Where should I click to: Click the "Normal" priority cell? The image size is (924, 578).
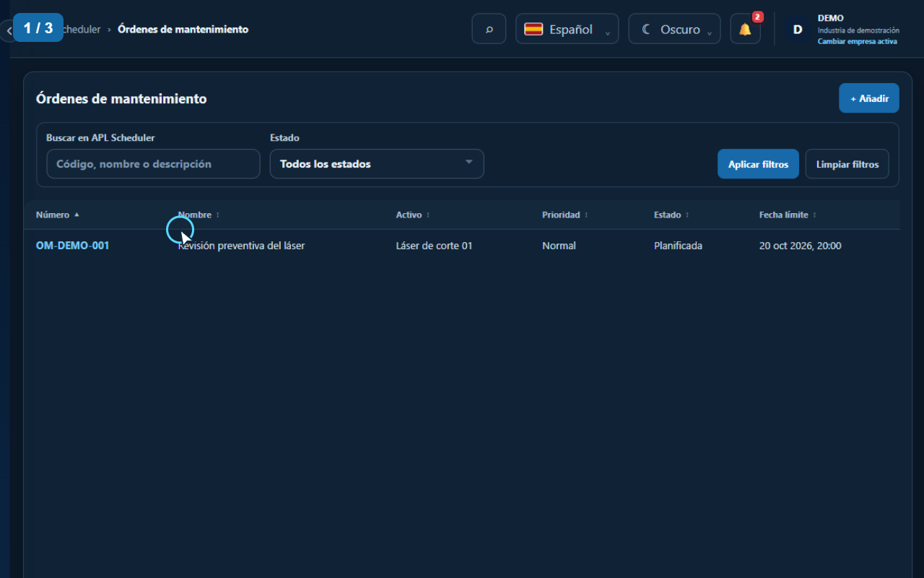(x=559, y=246)
